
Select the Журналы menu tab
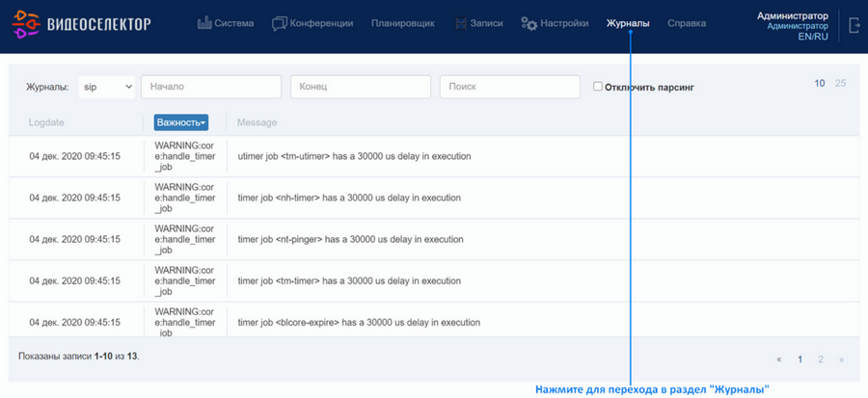pos(628,24)
